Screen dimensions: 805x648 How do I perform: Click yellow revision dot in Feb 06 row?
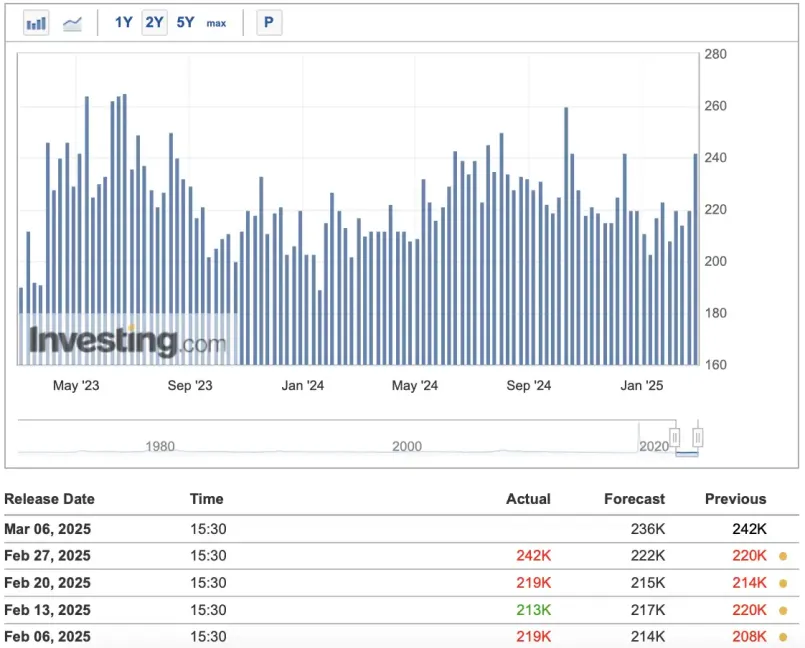[x=783, y=637]
